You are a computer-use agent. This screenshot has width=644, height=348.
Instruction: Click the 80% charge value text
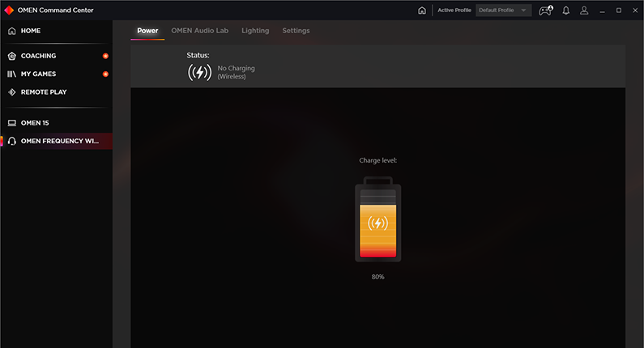[x=377, y=277]
